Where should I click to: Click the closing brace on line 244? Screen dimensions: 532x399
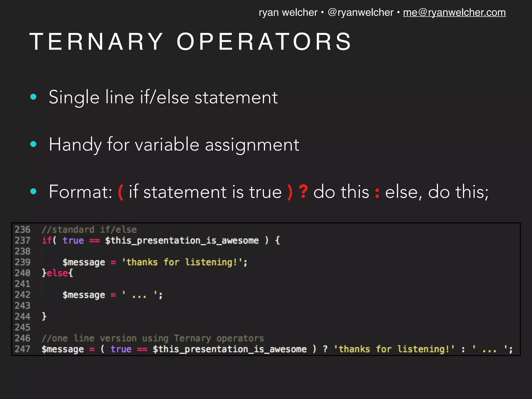pyautogui.click(x=44, y=316)
